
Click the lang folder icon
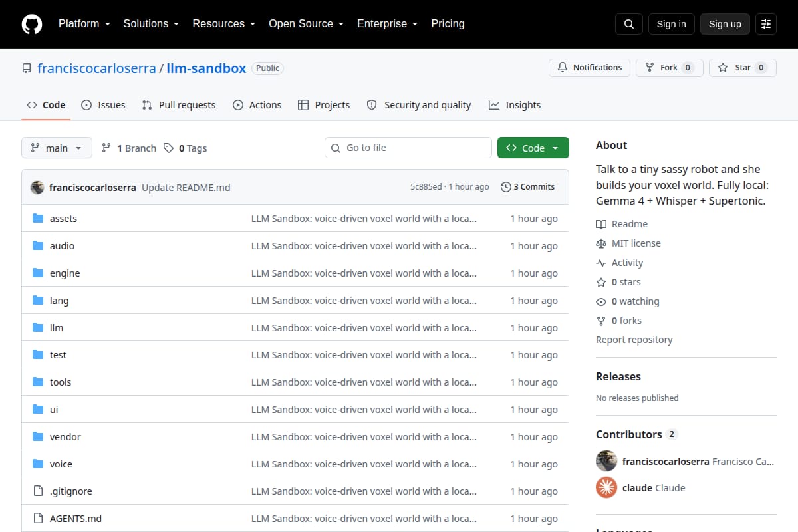(x=38, y=301)
